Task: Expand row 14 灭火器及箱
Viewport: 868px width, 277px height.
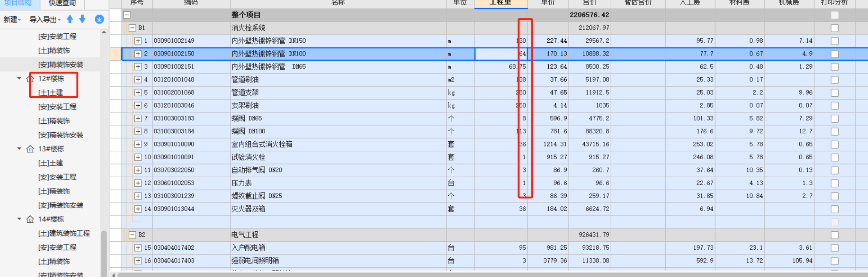Action: (x=138, y=209)
